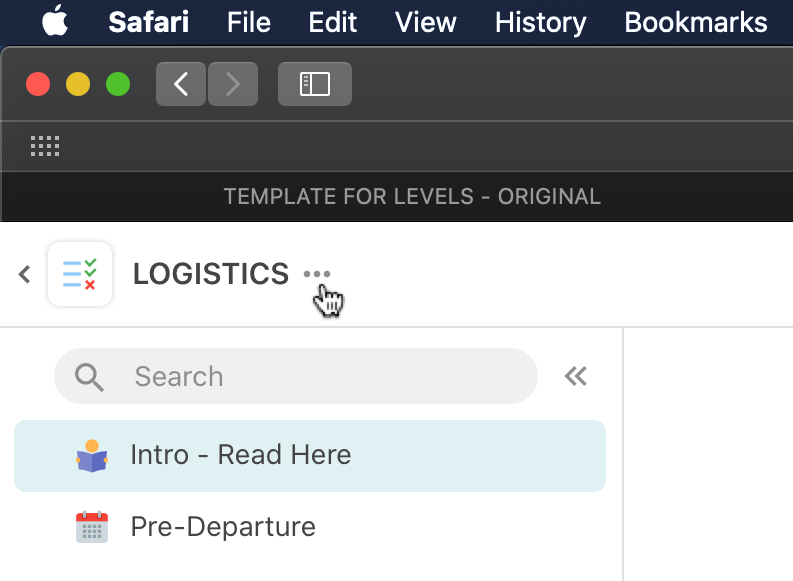Select Intro - Read Here page
This screenshot has height=581, width=793.
click(310, 456)
